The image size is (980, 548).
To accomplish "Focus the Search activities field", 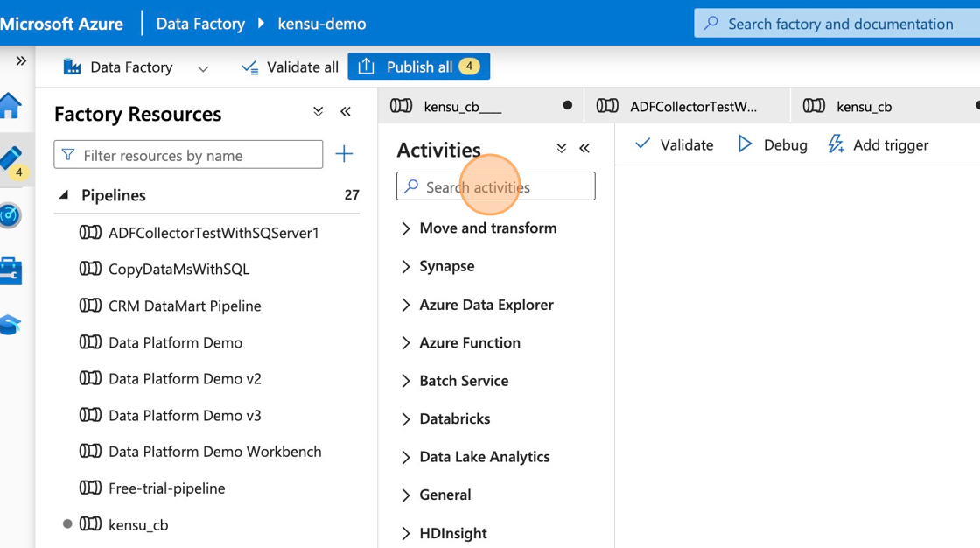I will point(495,186).
